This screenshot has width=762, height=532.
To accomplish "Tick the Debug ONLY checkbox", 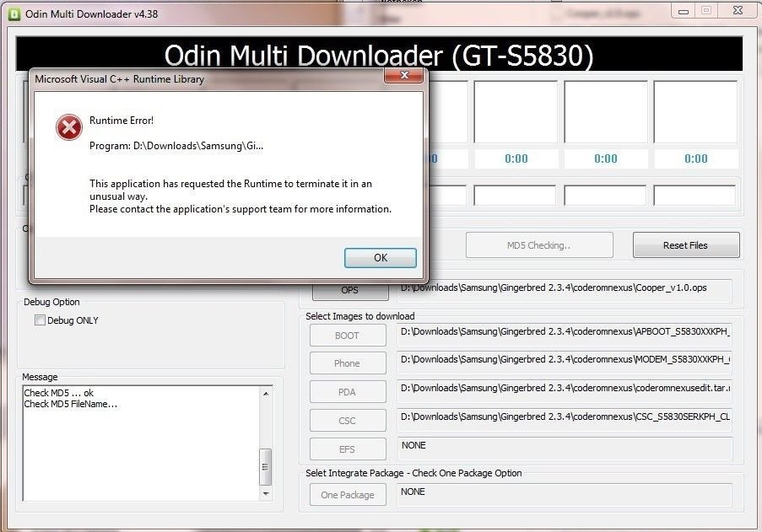I will pyautogui.click(x=40, y=320).
